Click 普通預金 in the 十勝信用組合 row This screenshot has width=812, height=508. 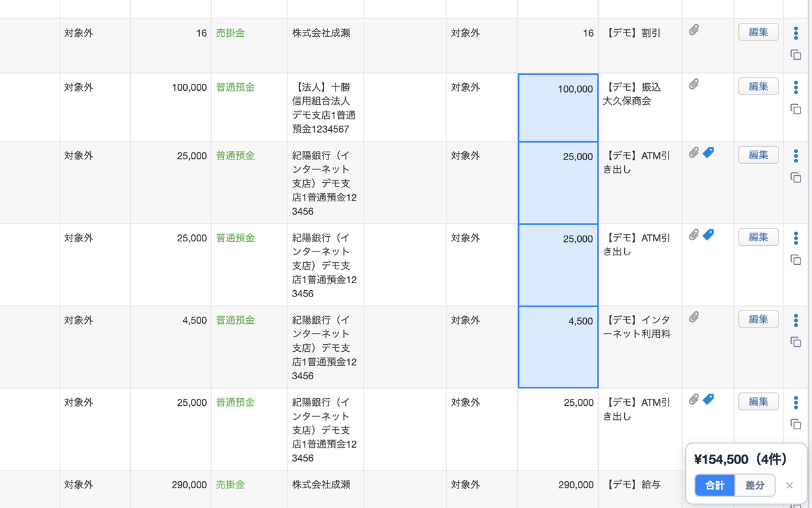pos(235,88)
